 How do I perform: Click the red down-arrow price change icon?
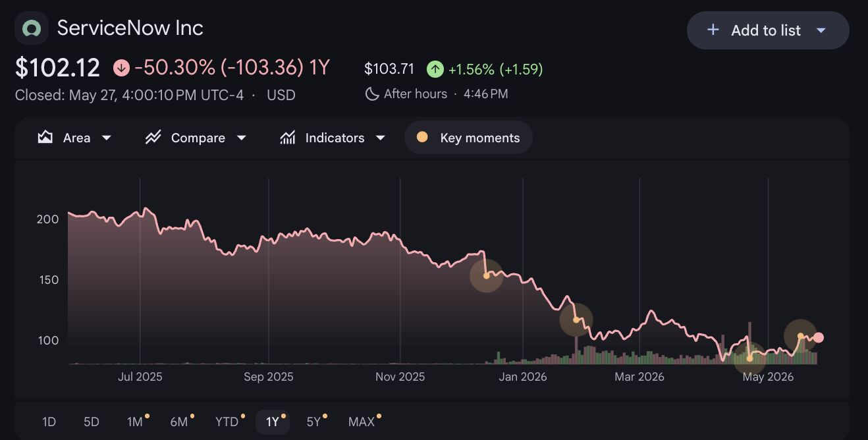pyautogui.click(x=121, y=68)
